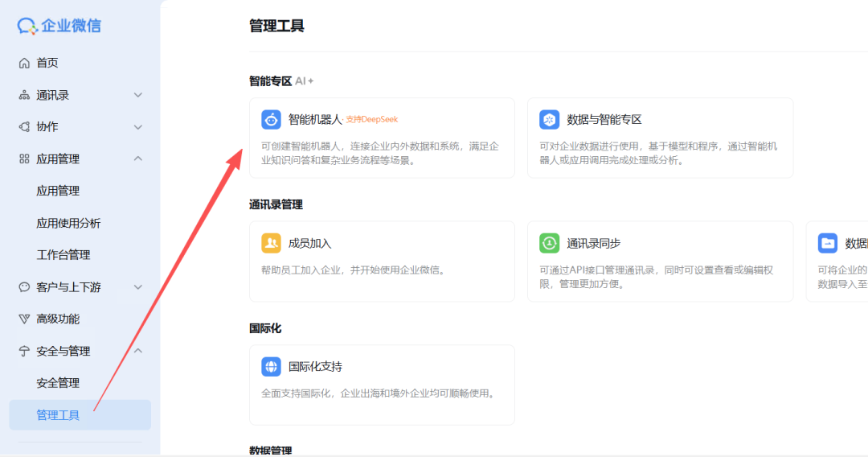
Task: Open the 成员加入 card title
Action: pyautogui.click(x=309, y=243)
